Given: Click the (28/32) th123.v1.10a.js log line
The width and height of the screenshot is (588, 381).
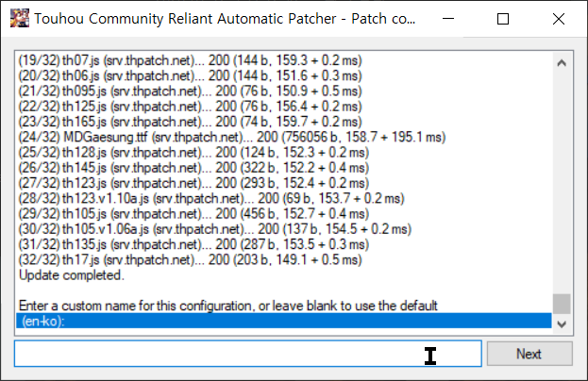Looking at the screenshot, I should coord(211,199).
